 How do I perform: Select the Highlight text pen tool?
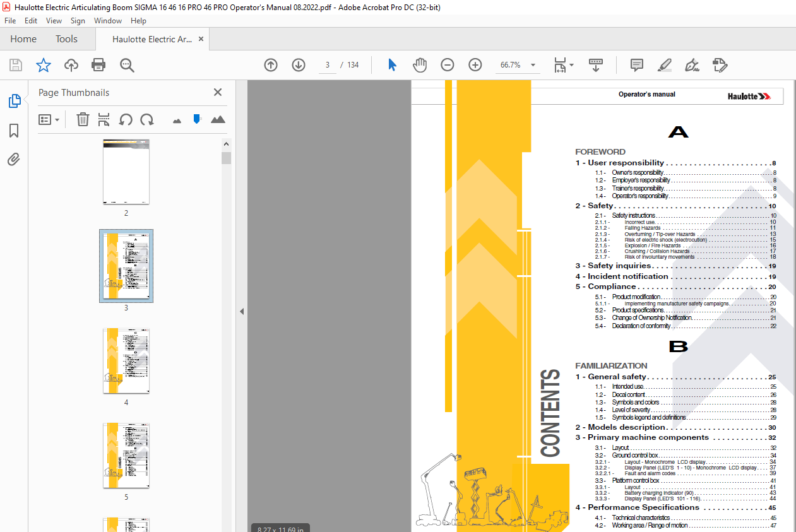tap(665, 65)
